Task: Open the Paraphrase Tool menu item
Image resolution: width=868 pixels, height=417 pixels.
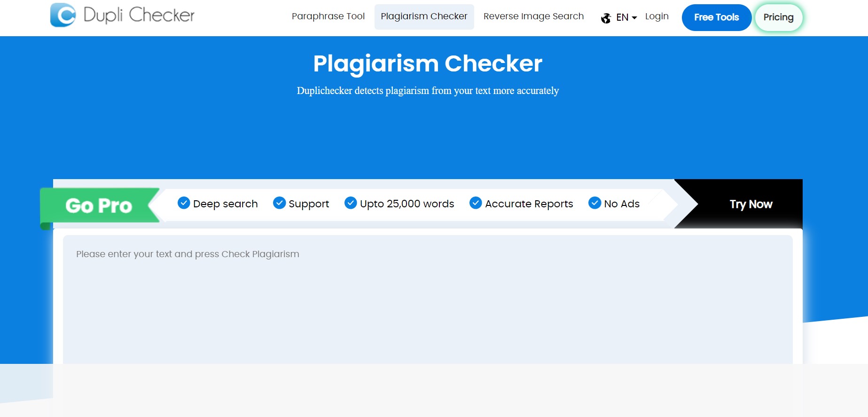Action: click(328, 16)
